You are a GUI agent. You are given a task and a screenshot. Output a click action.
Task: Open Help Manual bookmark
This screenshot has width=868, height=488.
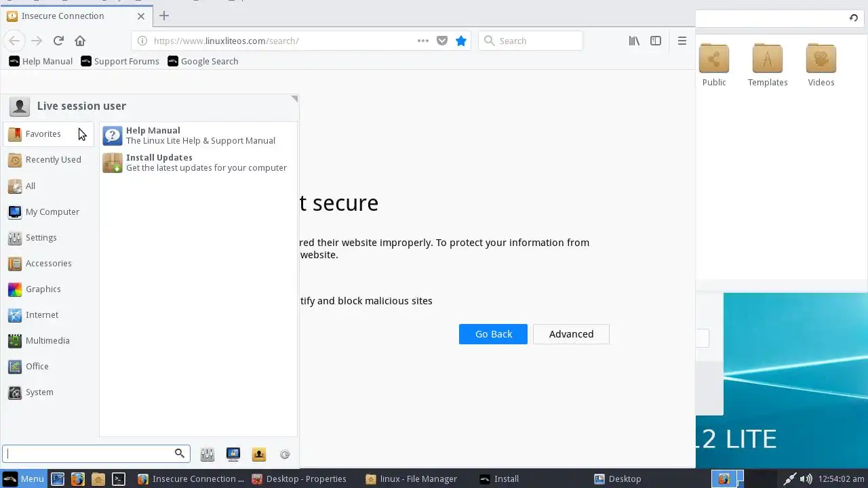click(41, 61)
